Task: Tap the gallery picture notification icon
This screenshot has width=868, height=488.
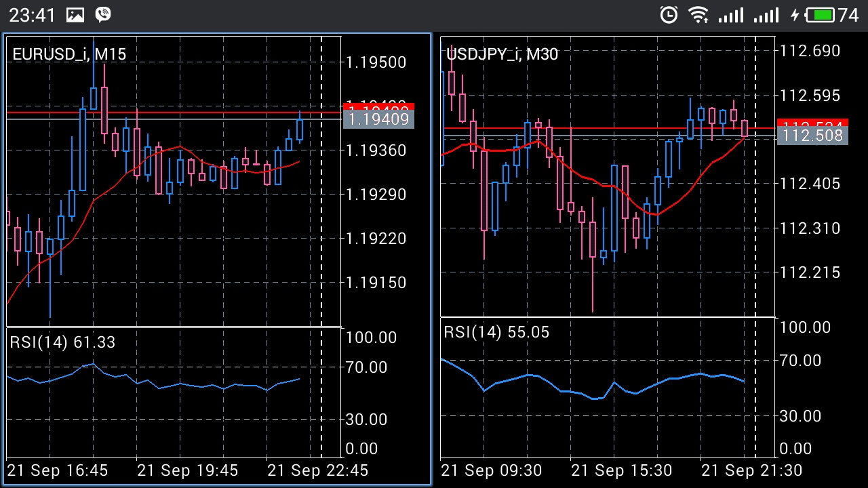Action: click(x=75, y=15)
